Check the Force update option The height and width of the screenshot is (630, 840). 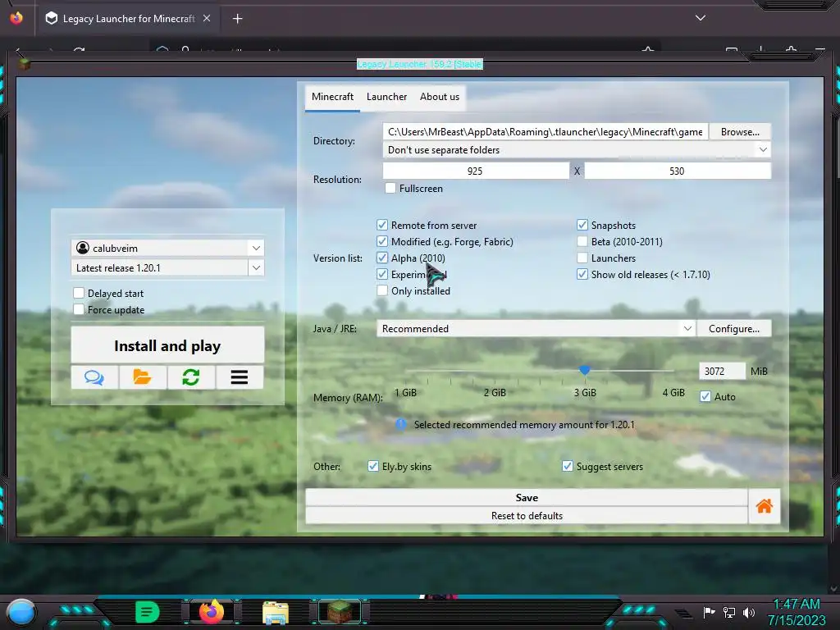pyautogui.click(x=79, y=309)
